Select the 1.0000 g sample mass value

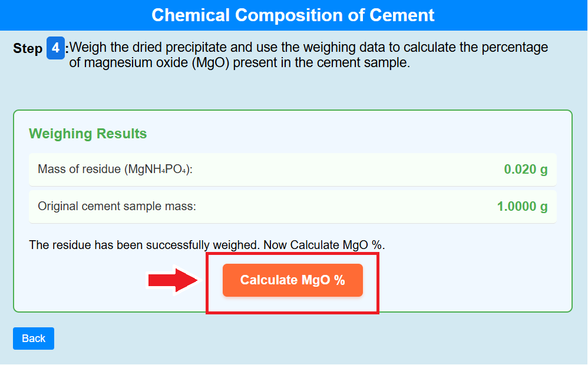[522, 207]
